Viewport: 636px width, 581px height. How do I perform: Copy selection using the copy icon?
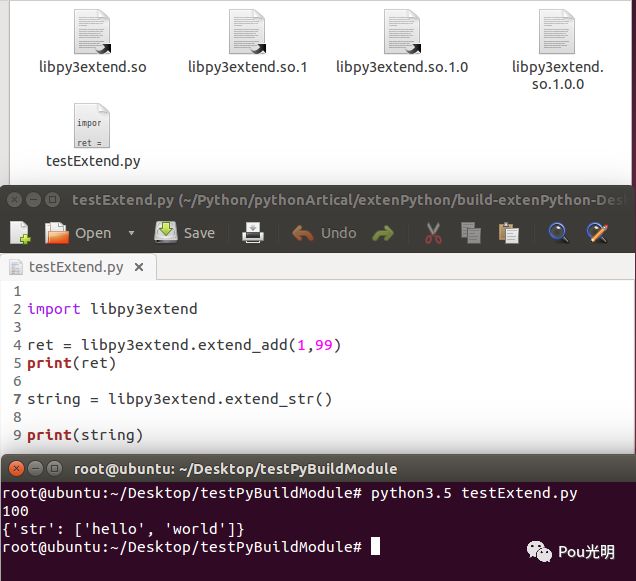[x=471, y=233]
